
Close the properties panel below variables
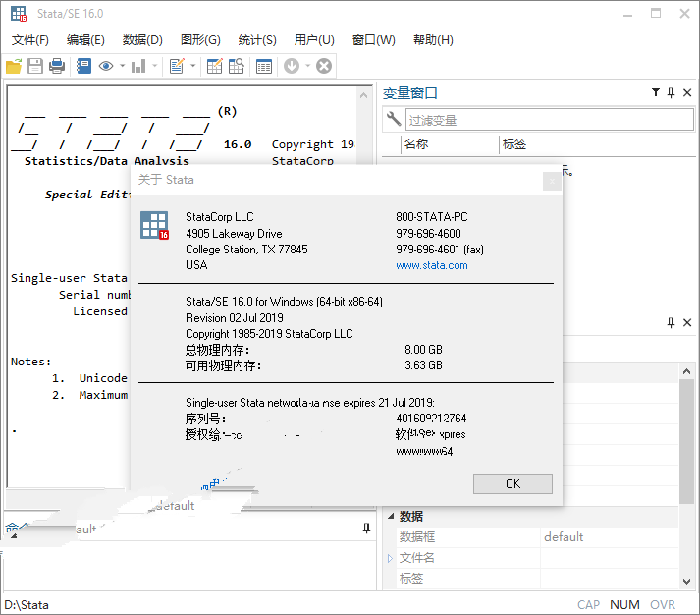687,322
